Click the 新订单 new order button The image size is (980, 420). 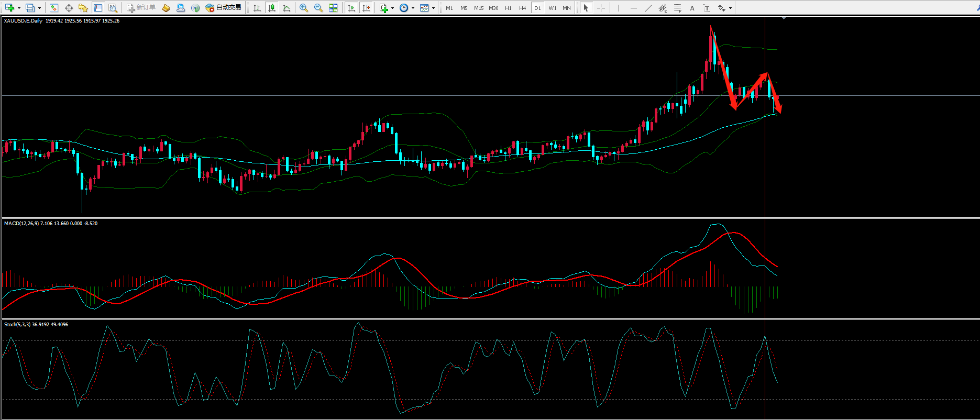pos(141,8)
